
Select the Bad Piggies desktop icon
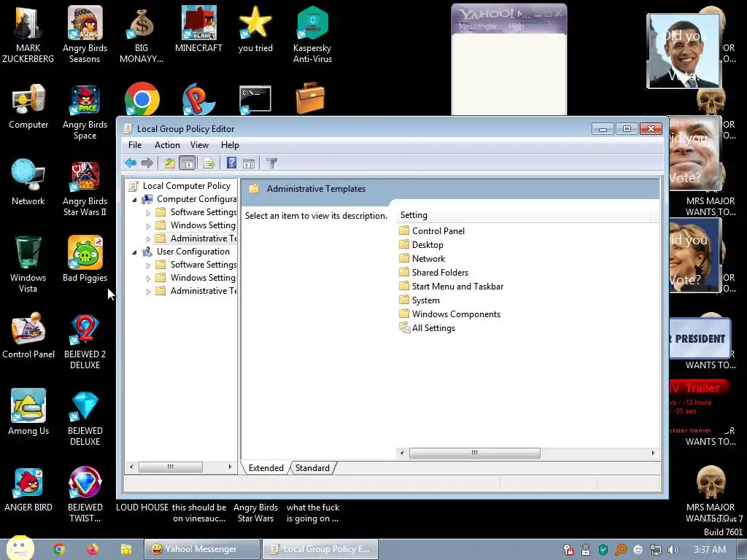(85, 259)
